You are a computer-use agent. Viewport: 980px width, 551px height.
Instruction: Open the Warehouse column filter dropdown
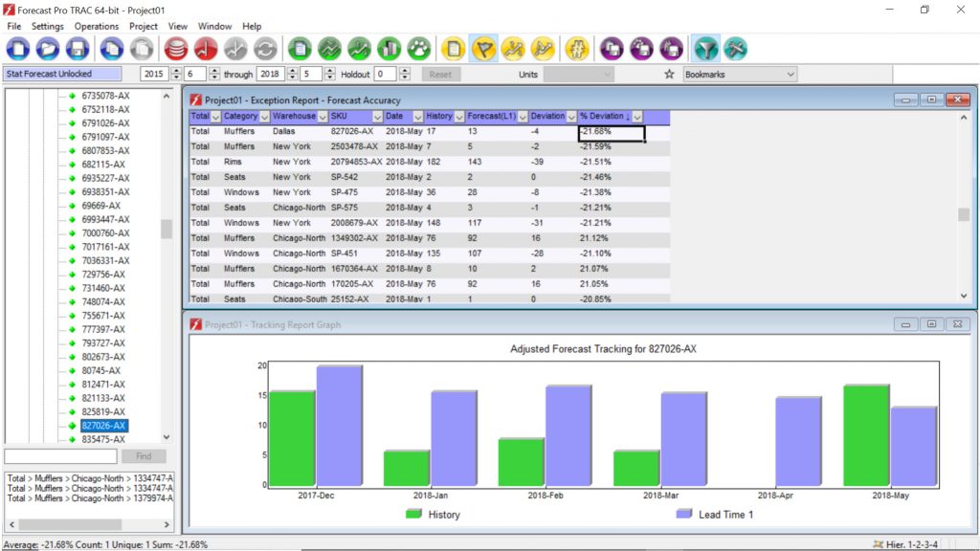(x=323, y=117)
